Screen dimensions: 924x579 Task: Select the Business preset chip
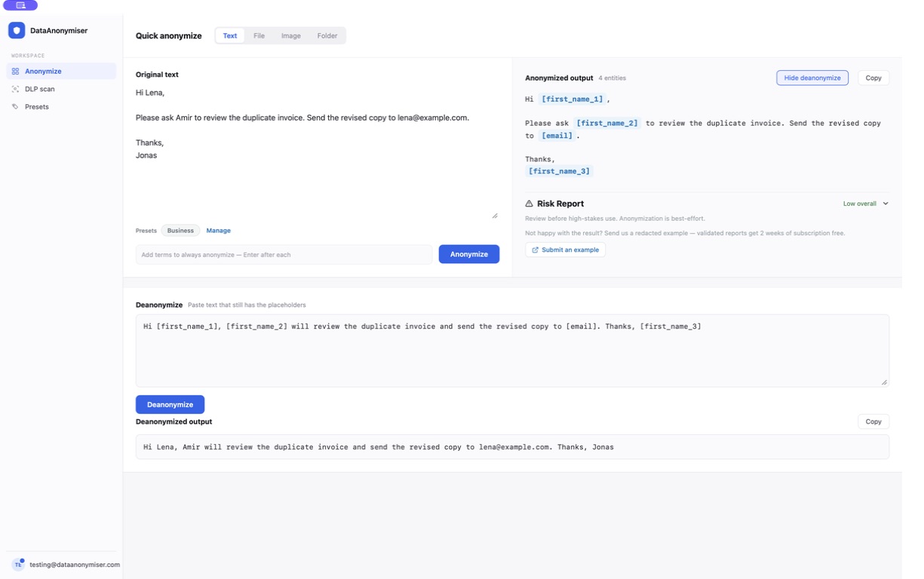[180, 231]
